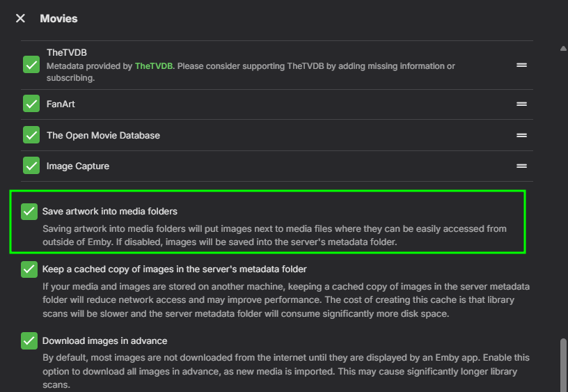Click the scrollbar up arrow

point(563,48)
